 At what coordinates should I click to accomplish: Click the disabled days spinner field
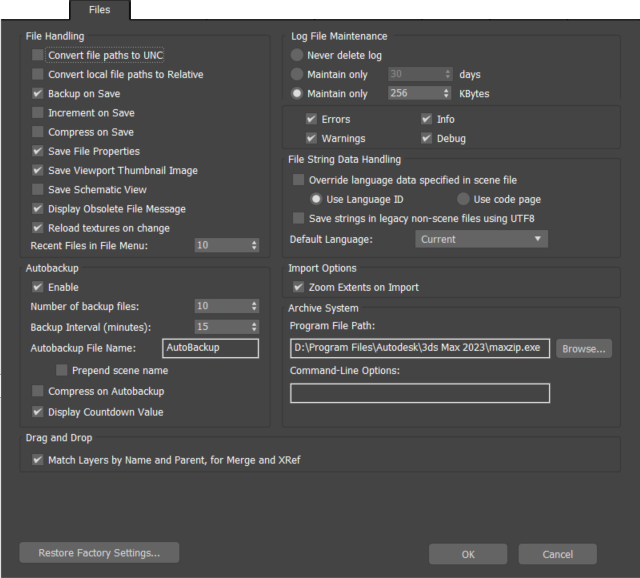coord(420,74)
